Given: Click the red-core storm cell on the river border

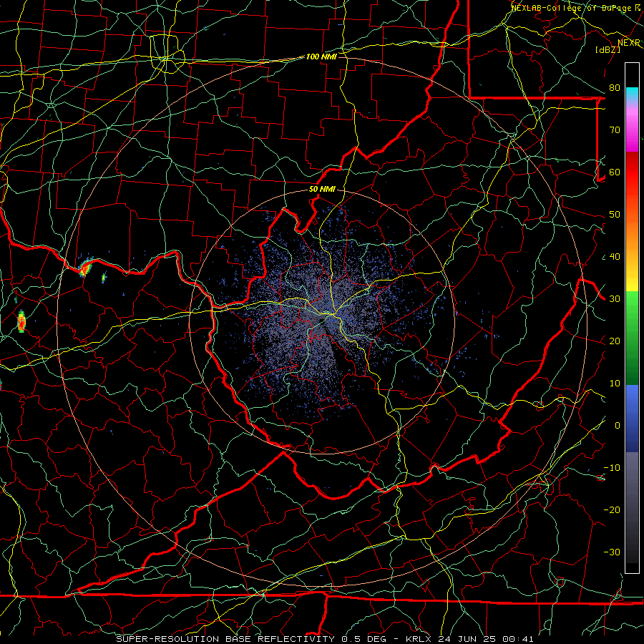Looking at the screenshot, I should [85, 268].
